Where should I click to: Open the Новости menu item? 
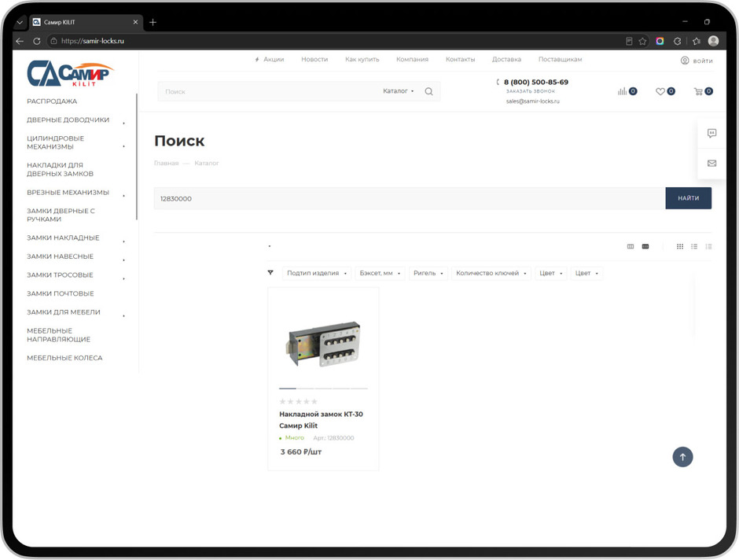tap(314, 60)
